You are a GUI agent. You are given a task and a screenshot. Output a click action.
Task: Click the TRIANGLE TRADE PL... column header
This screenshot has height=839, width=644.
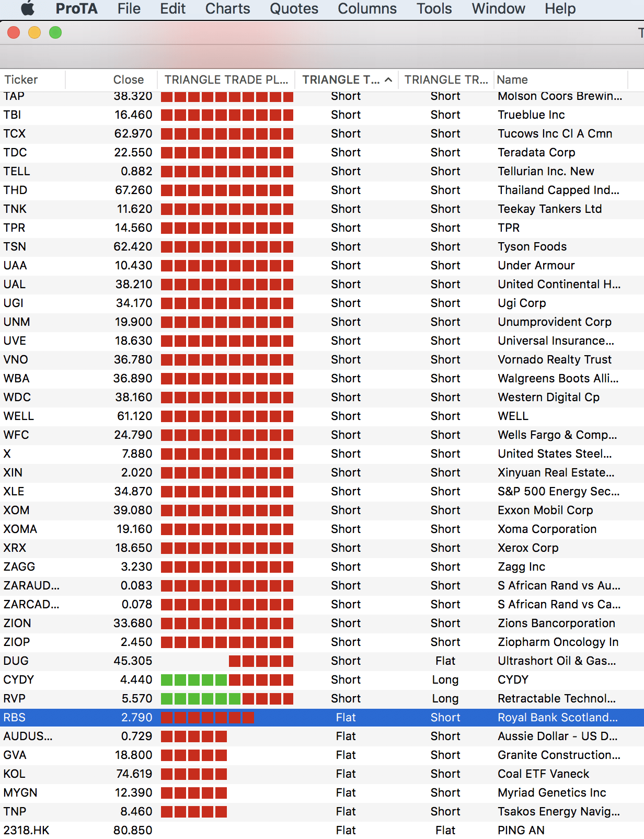point(226,80)
